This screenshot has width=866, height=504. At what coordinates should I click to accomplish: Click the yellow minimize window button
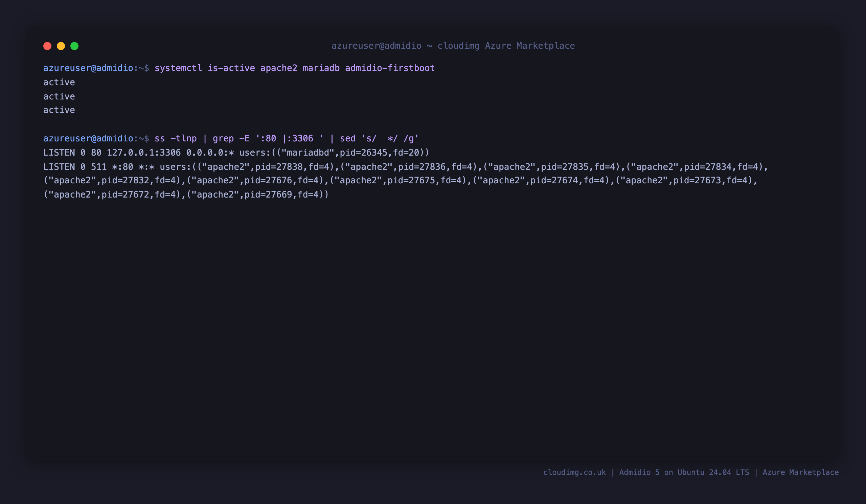pyautogui.click(x=61, y=46)
